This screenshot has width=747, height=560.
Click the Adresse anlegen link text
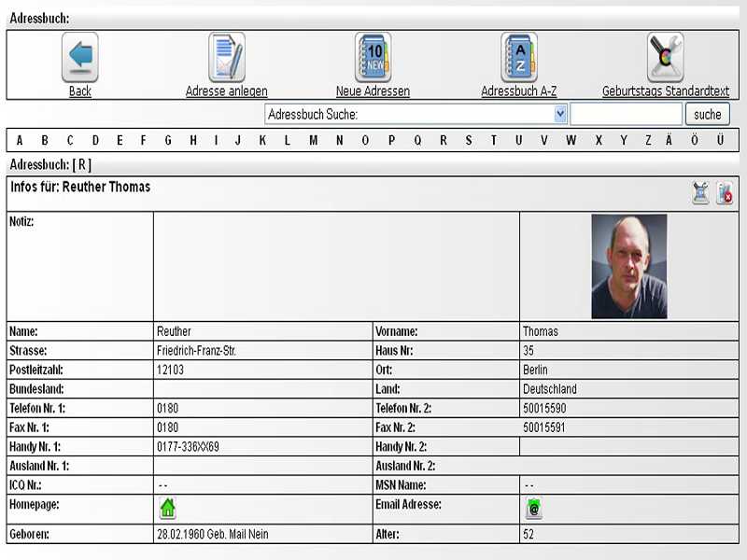pos(227,91)
